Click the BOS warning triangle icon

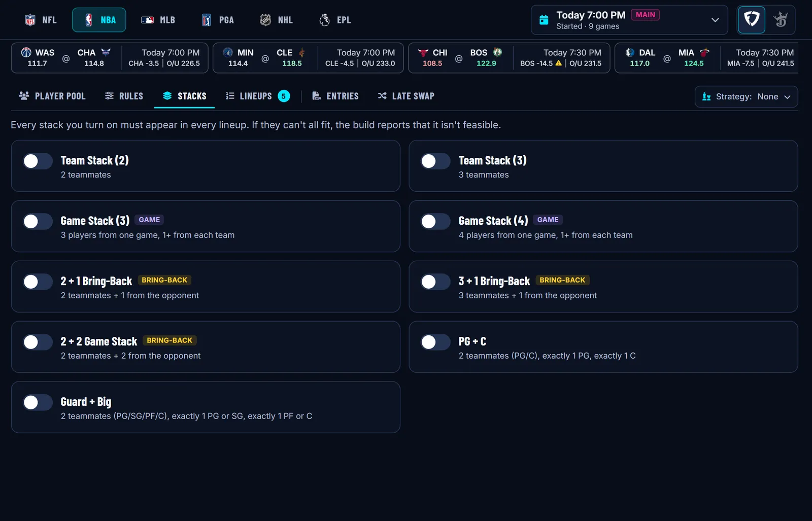(559, 63)
